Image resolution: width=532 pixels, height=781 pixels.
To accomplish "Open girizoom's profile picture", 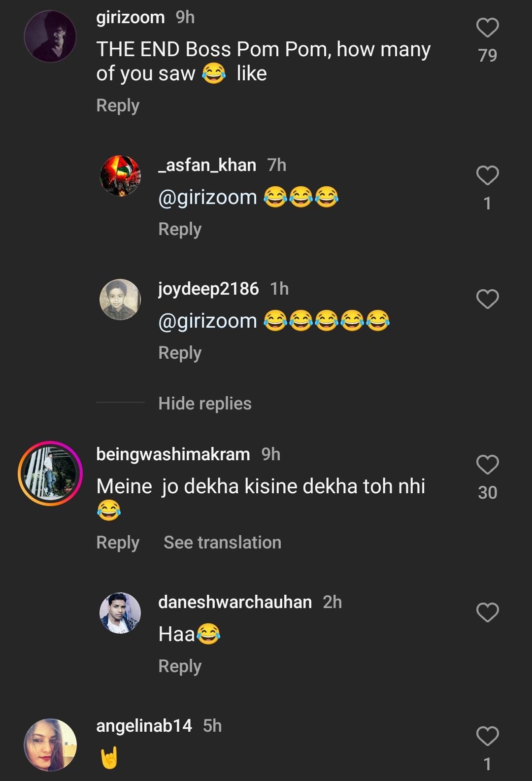I will (x=50, y=36).
